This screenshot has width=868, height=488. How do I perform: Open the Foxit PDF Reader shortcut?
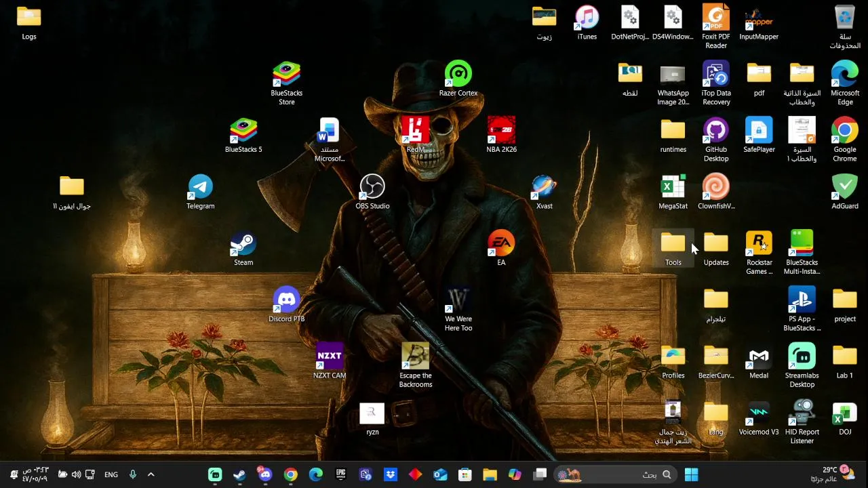coord(716,27)
